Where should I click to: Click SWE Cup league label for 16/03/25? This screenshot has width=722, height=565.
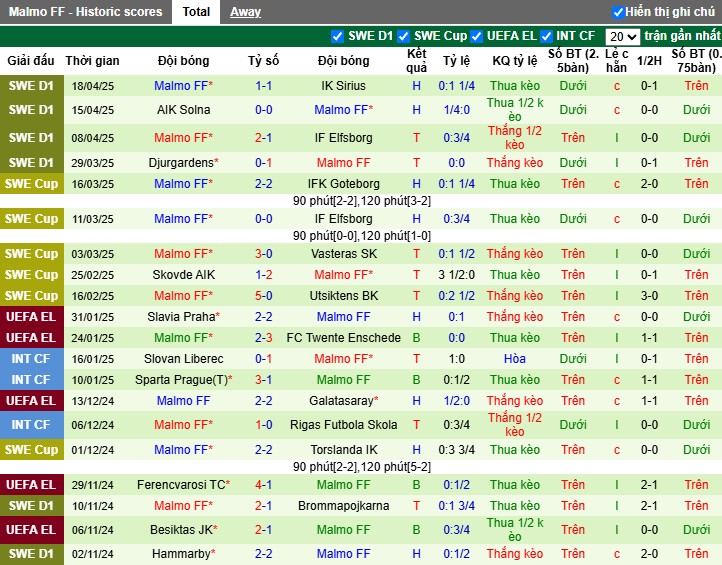click(31, 184)
